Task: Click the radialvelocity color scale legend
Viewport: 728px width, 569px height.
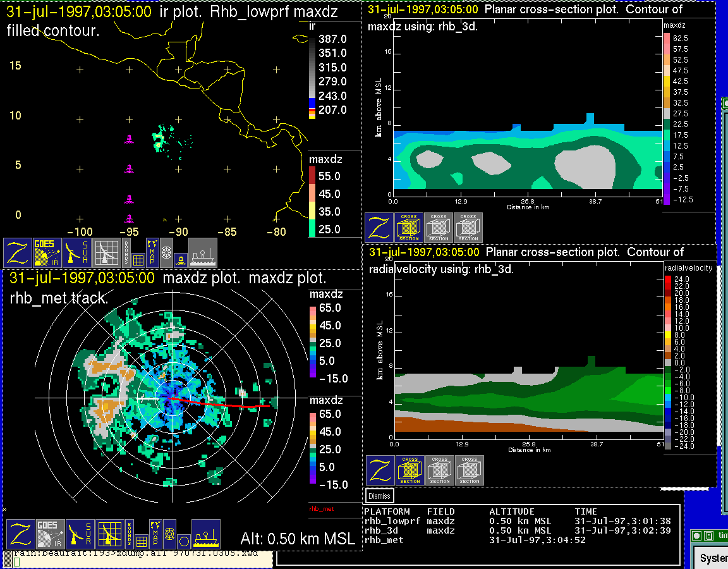Action: (x=671, y=362)
